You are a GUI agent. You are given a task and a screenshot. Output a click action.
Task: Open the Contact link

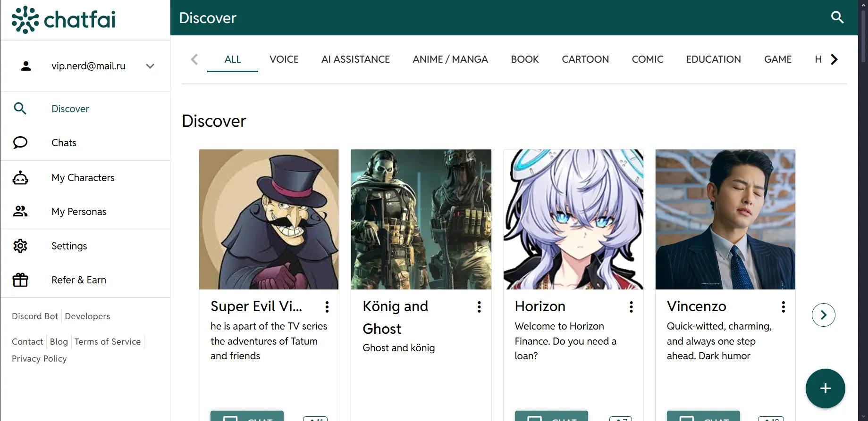(x=27, y=342)
